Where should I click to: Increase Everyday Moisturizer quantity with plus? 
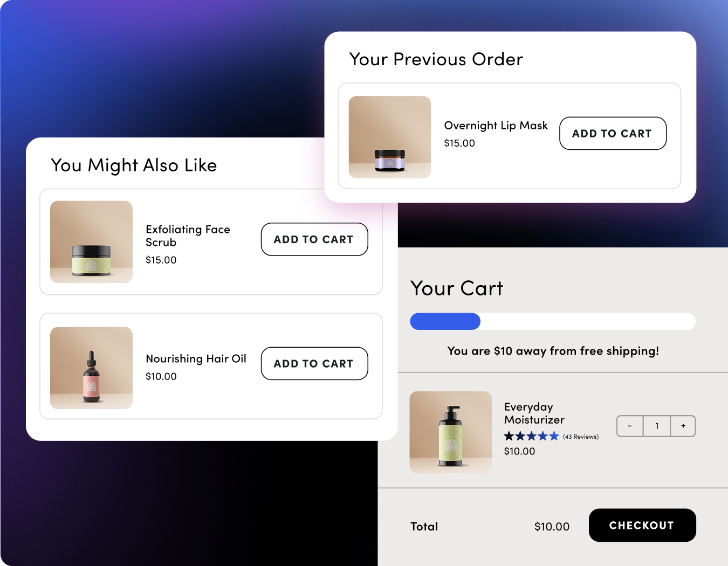[683, 426]
